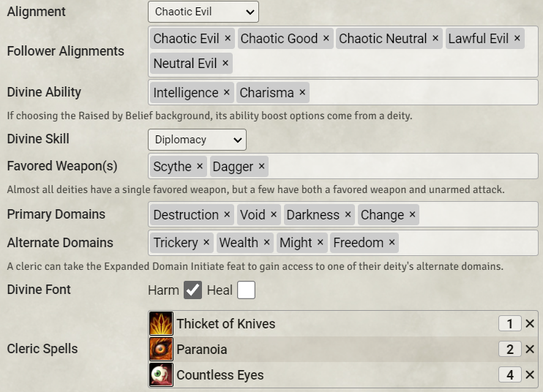The height and width of the screenshot is (392, 543).
Task: Edit the Paranoia spell level field
Action: point(509,350)
